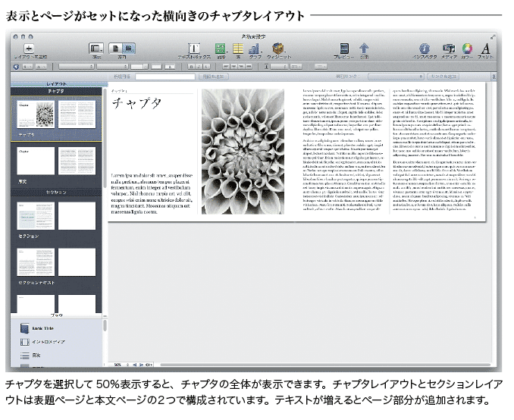Click the リンクを追加 add link button
This screenshot has width=514, height=420.
pos(443,77)
